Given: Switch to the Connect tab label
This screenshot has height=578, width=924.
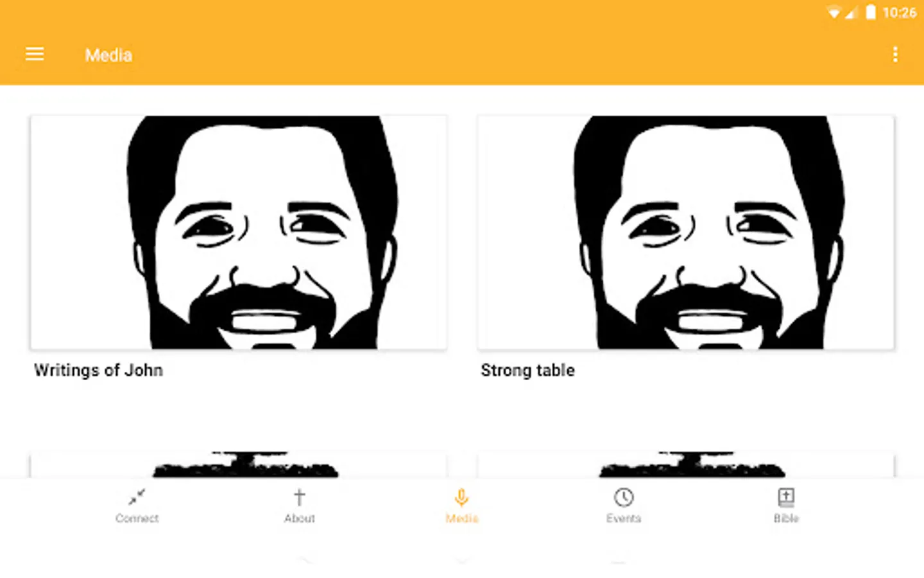Looking at the screenshot, I should [137, 518].
